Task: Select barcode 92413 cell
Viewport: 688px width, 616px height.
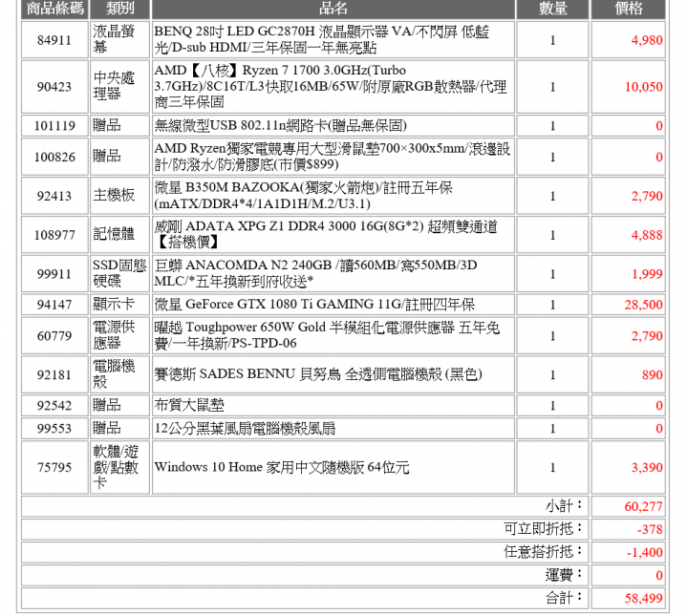Action: (54, 196)
